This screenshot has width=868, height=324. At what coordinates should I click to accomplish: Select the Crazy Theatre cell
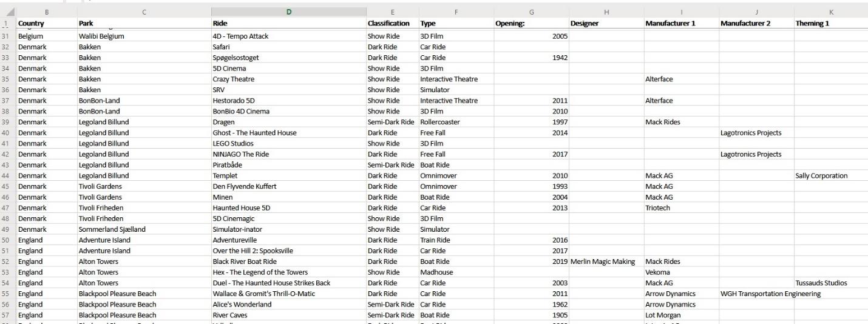289,79
